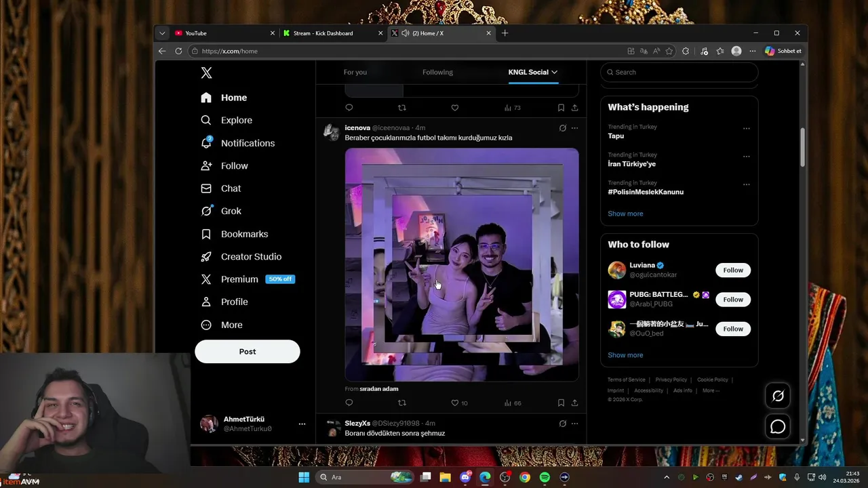868x488 pixels.
Task: Click the X logo in sidebar
Action: click(x=206, y=73)
